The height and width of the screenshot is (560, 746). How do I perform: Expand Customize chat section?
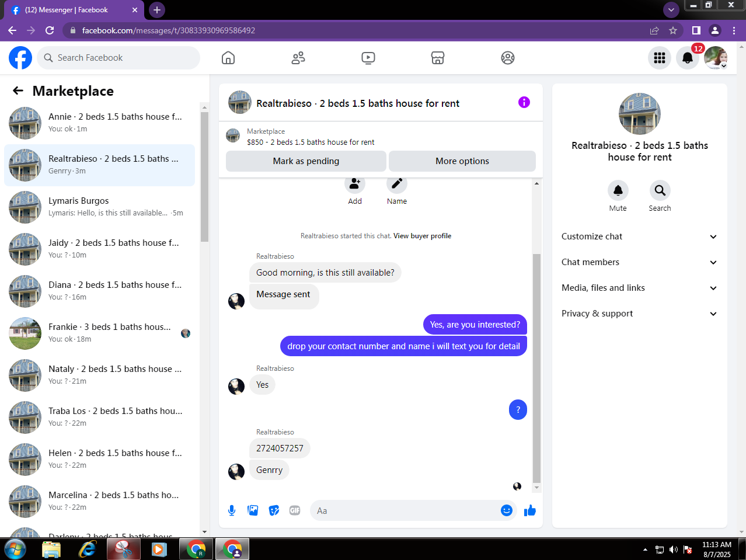pyautogui.click(x=640, y=236)
